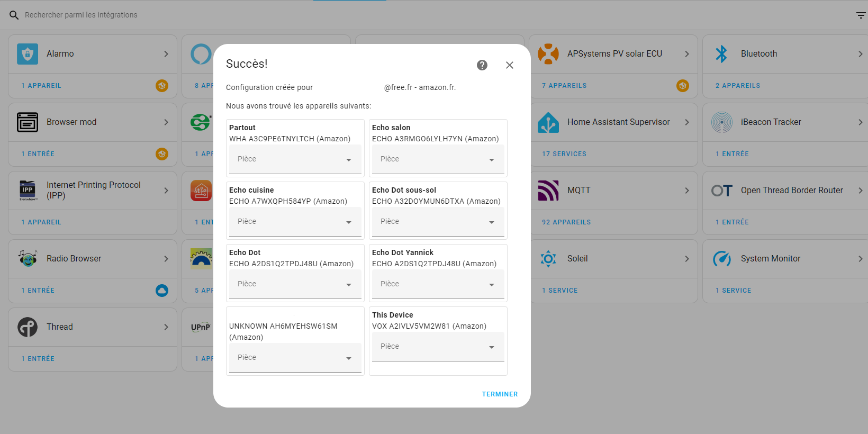The width and height of the screenshot is (868, 434).
Task: Open Bluetooth's 2 APPAREILS link
Action: pyautogui.click(x=738, y=86)
